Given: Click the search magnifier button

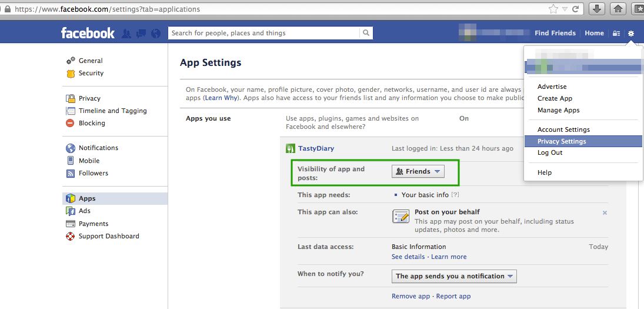Looking at the screenshot, I should (x=366, y=34).
